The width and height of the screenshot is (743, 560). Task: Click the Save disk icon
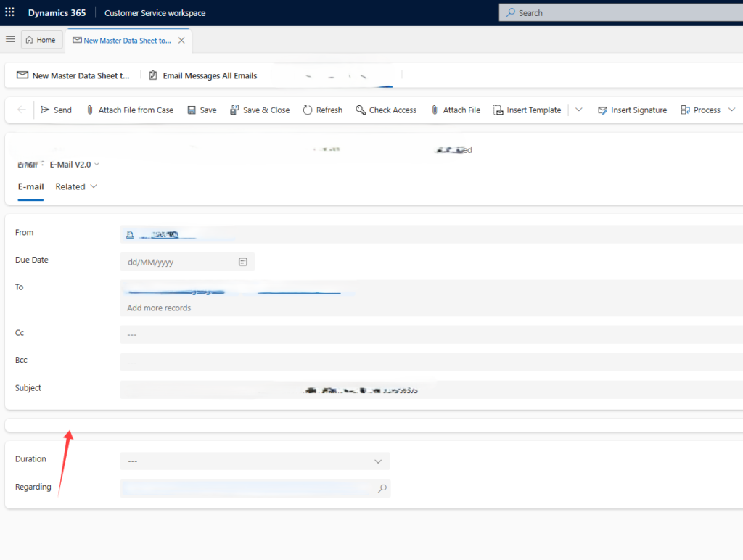192,110
